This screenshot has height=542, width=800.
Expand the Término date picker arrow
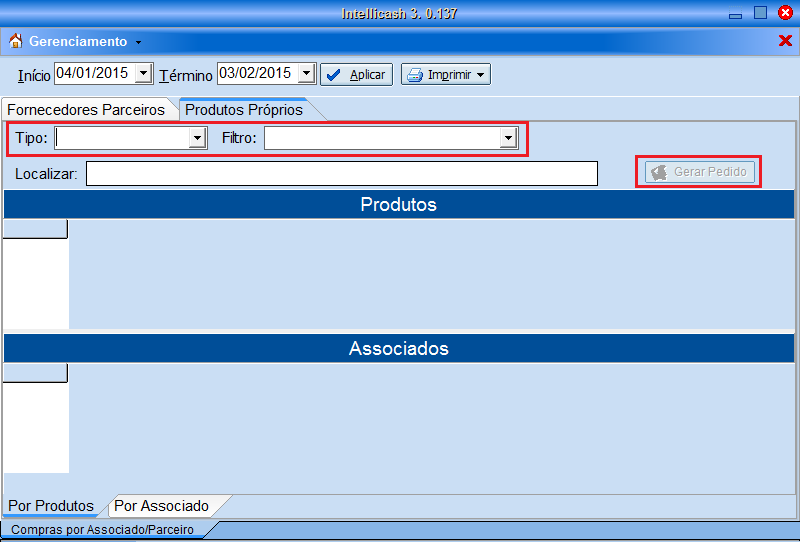[307, 73]
